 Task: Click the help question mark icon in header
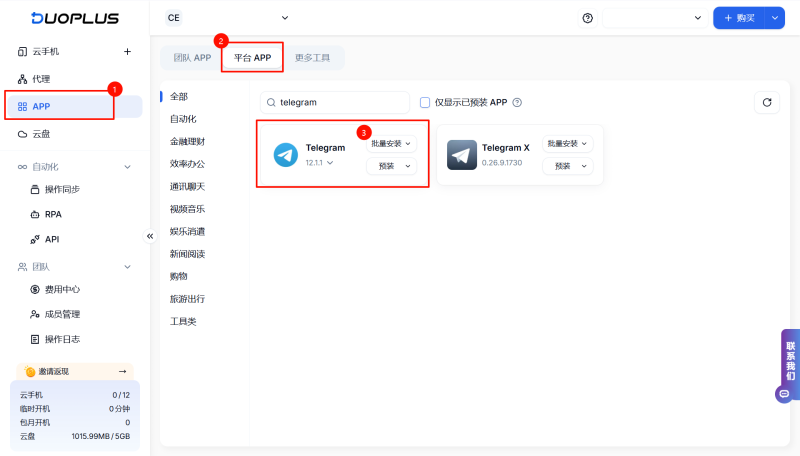click(587, 18)
